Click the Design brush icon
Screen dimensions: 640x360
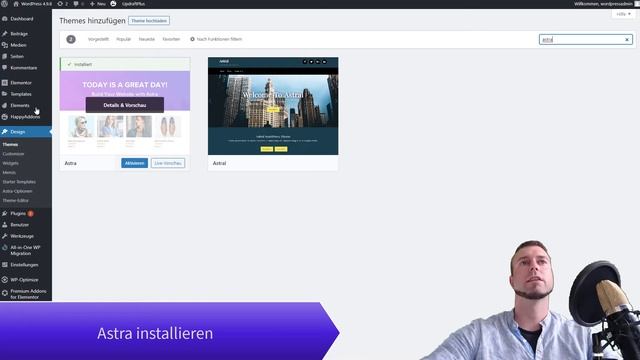[x=4, y=131]
